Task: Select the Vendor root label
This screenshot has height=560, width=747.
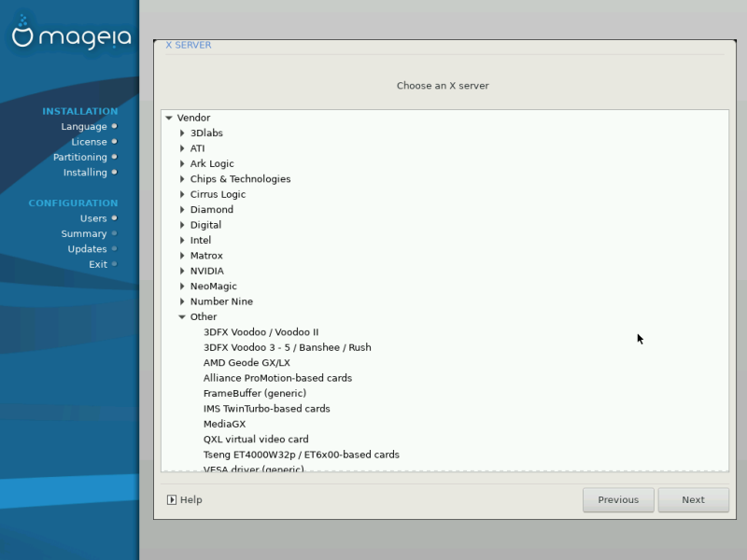Action: 194,118
